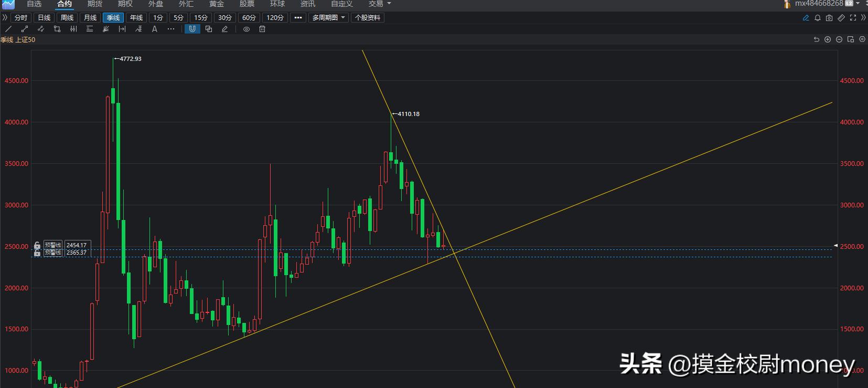Image resolution: width=868 pixels, height=388 pixels.
Task: Select the line segment tool with endpoints
Action: click(x=25, y=29)
